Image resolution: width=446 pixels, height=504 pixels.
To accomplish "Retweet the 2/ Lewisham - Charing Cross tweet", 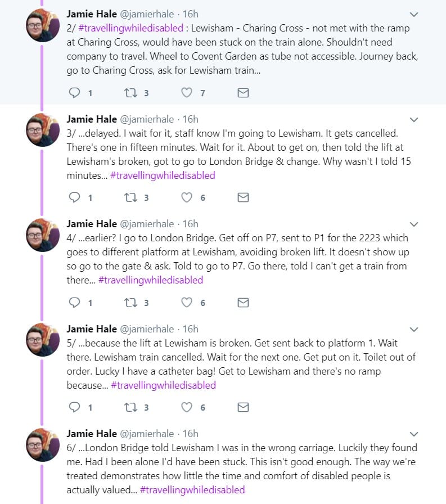I will pos(131,93).
